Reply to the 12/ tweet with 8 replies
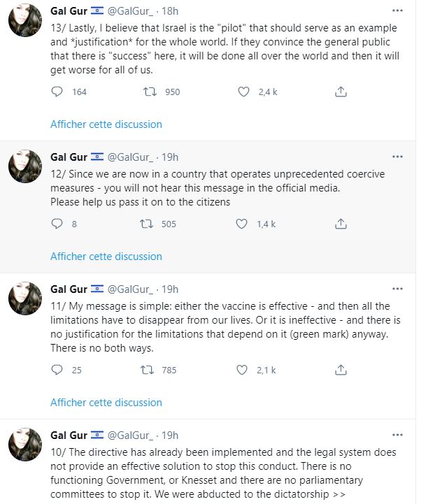 [x=58, y=224]
